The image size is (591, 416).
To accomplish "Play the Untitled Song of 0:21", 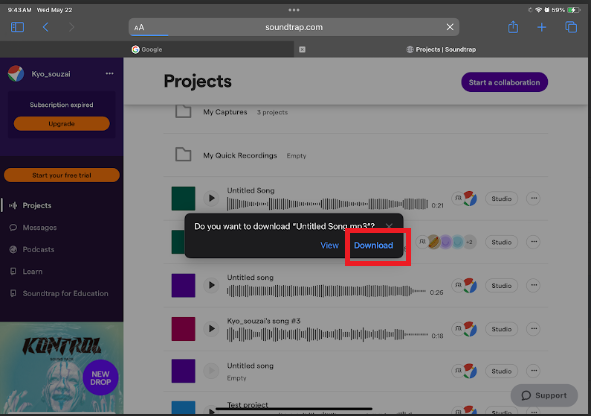I will [x=211, y=198].
